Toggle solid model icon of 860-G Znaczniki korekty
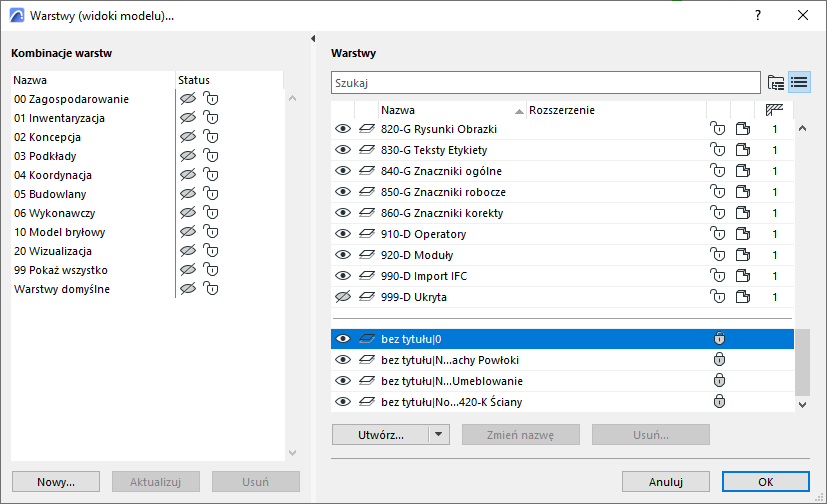 (743, 213)
